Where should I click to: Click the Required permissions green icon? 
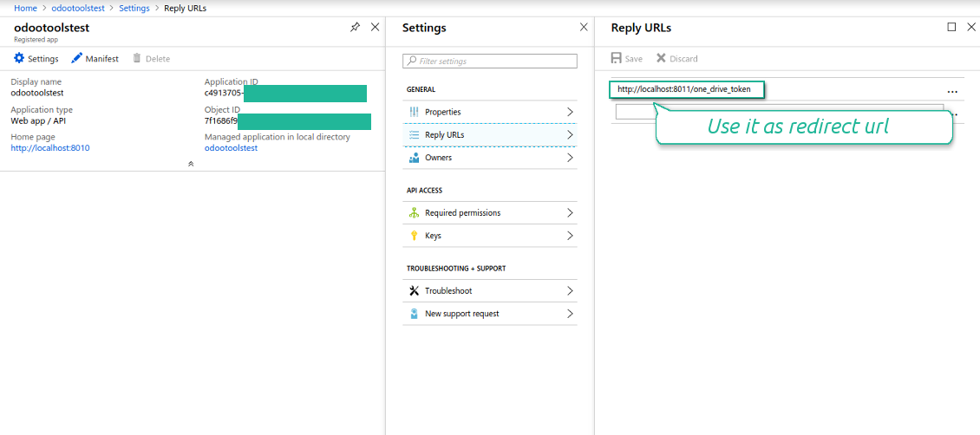(x=414, y=213)
